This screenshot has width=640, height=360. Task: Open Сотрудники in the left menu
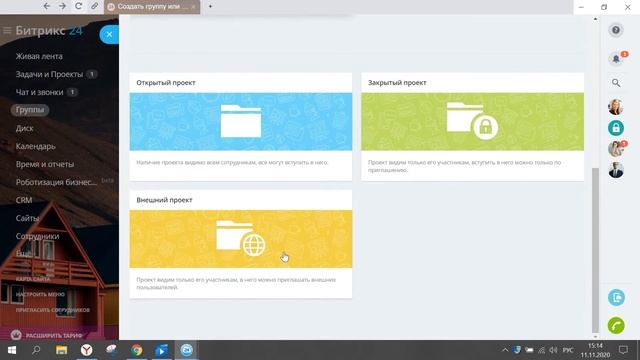37,236
